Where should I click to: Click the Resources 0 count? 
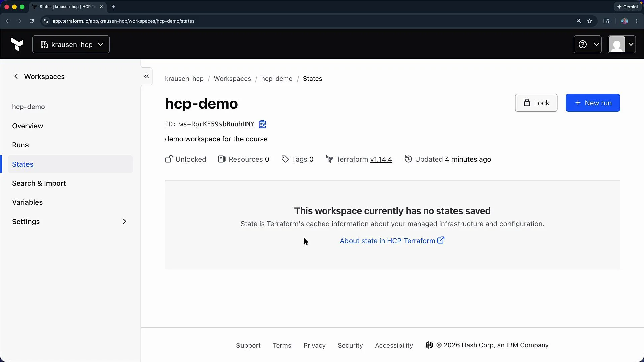244,159
